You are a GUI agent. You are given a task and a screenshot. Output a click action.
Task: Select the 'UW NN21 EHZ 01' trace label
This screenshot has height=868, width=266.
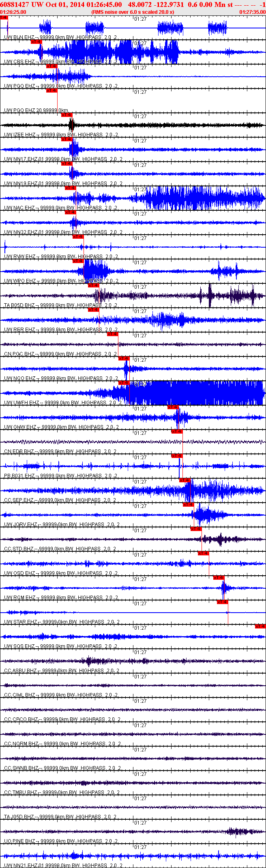point(24,866)
